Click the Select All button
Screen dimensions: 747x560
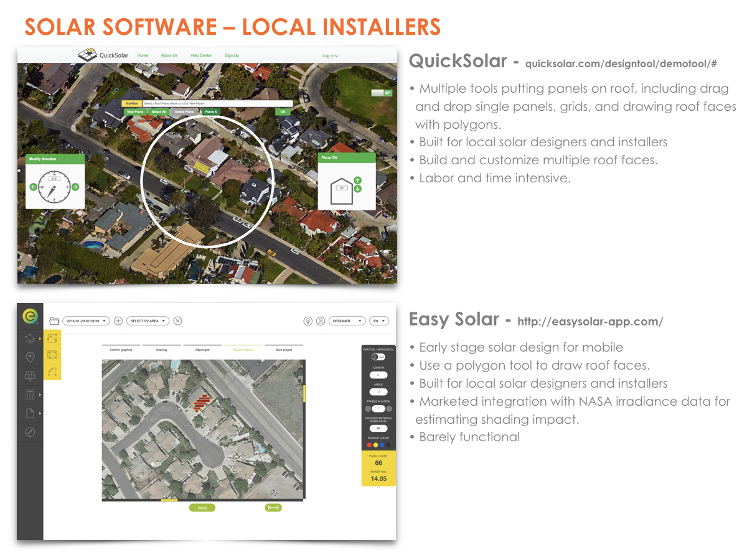(x=159, y=112)
